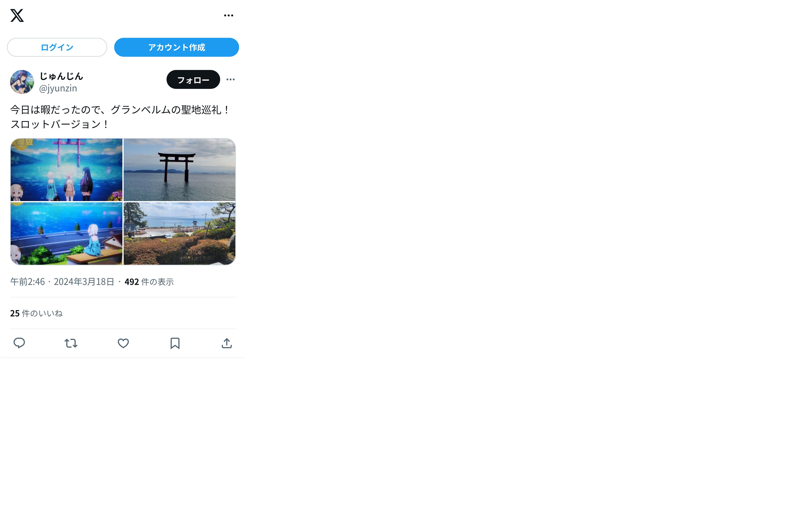Open real torii gate photo thumbnail
This screenshot has width=810, height=532.
180,170
